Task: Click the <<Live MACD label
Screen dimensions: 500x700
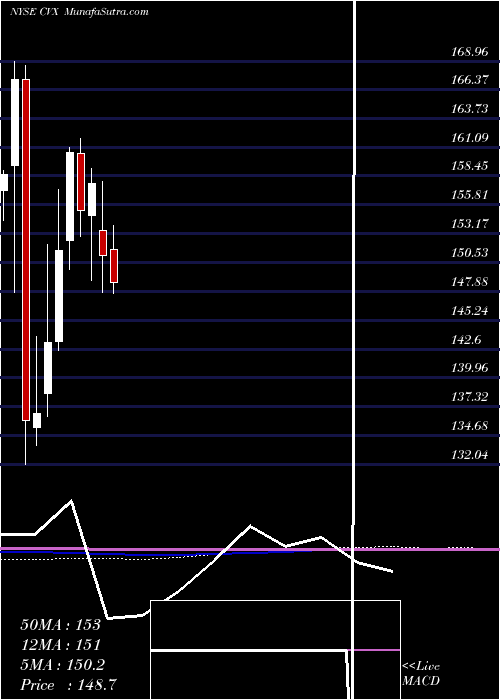Action: coord(421,673)
